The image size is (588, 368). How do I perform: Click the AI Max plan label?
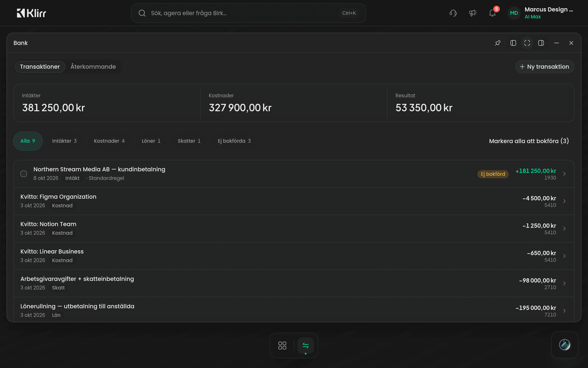[533, 17]
